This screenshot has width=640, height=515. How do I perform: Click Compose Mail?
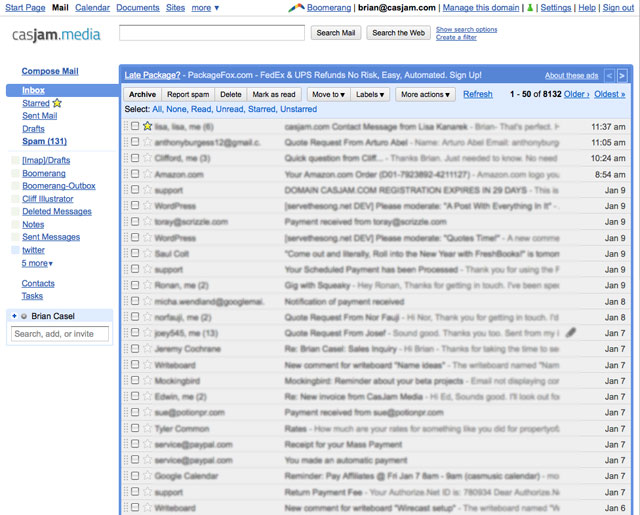50,71
